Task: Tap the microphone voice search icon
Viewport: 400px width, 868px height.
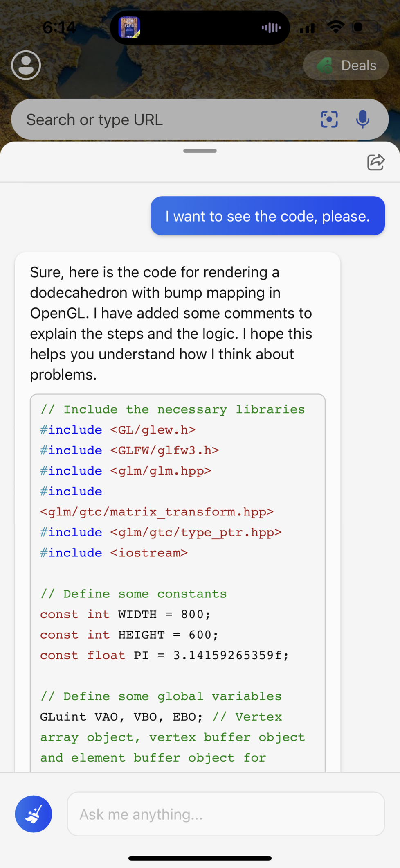Action: [362, 120]
